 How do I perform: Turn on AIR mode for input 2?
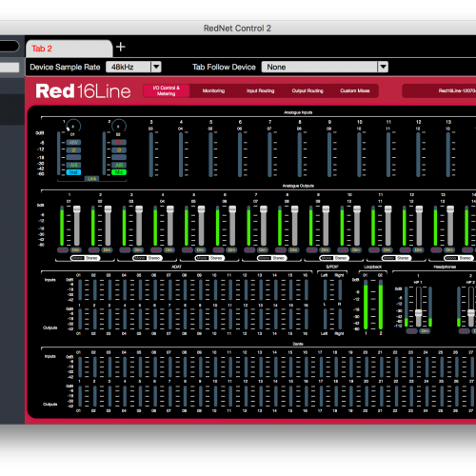click(x=119, y=165)
